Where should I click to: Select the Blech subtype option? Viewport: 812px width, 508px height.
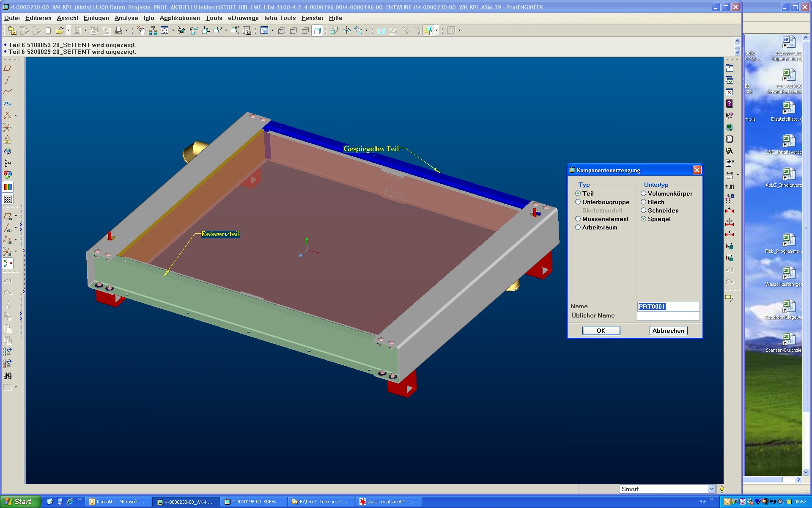coord(643,202)
